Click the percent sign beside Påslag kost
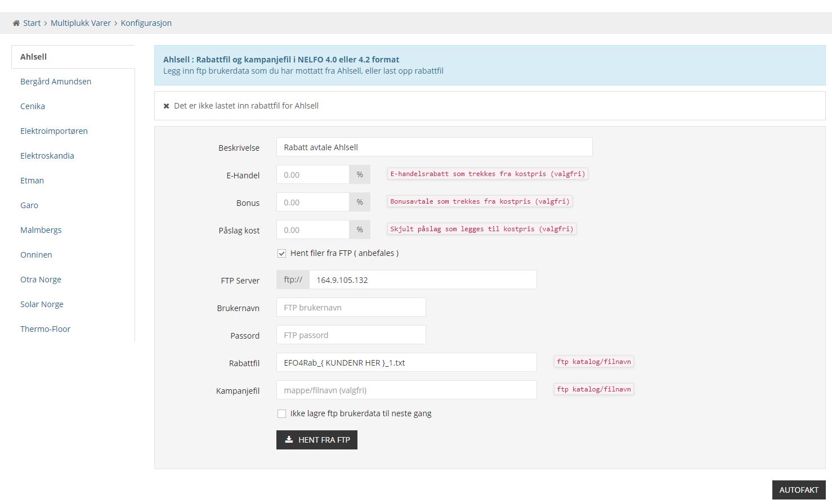The image size is (832, 504). (x=360, y=230)
